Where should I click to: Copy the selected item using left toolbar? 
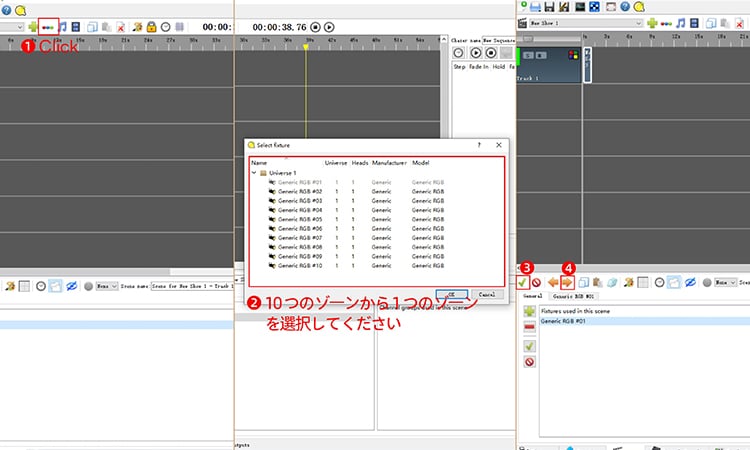tap(92, 27)
